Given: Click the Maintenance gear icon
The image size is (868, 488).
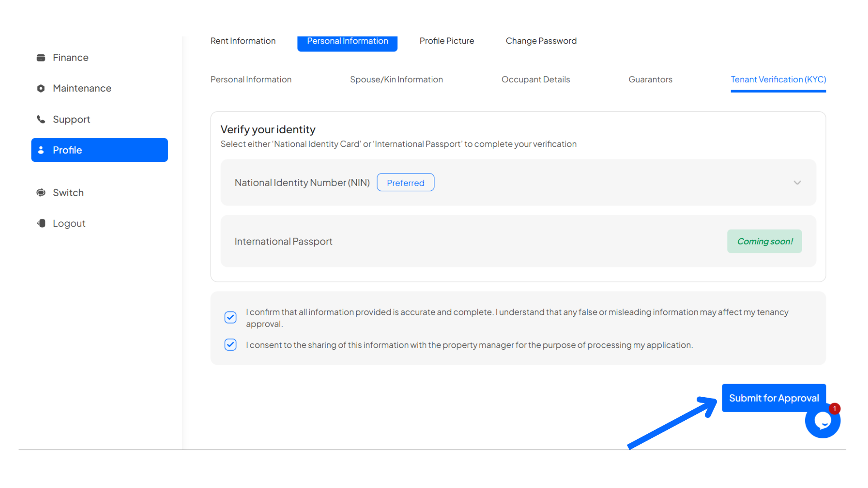Looking at the screenshot, I should tap(41, 88).
